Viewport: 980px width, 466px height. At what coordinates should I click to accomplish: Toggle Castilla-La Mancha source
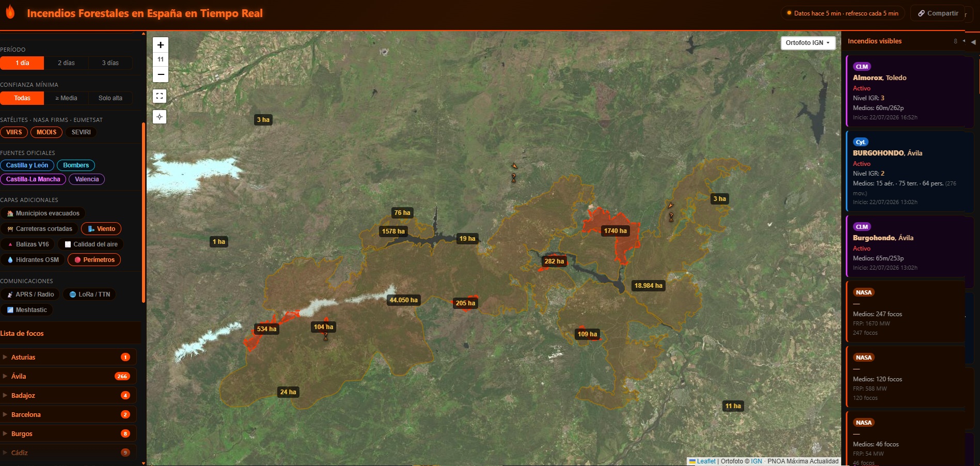coord(33,179)
